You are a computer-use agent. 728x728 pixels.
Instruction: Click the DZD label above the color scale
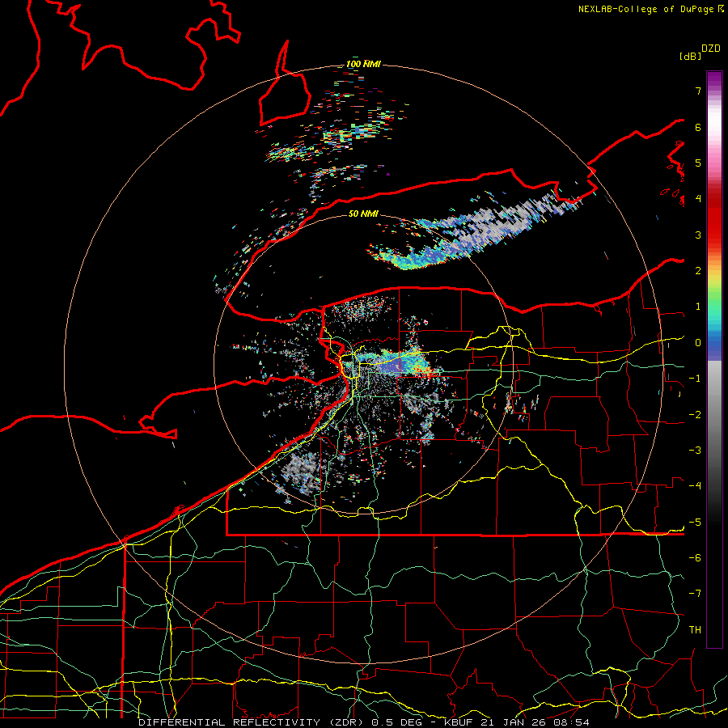coord(711,49)
